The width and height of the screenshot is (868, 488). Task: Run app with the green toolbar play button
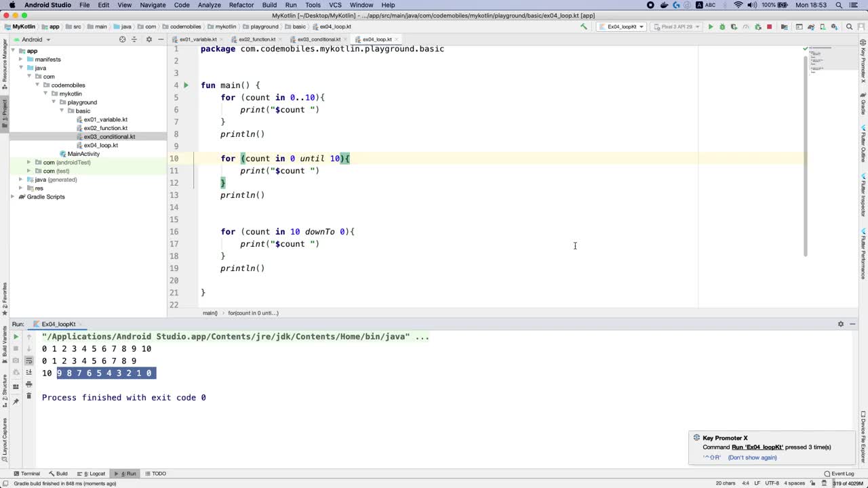click(711, 27)
